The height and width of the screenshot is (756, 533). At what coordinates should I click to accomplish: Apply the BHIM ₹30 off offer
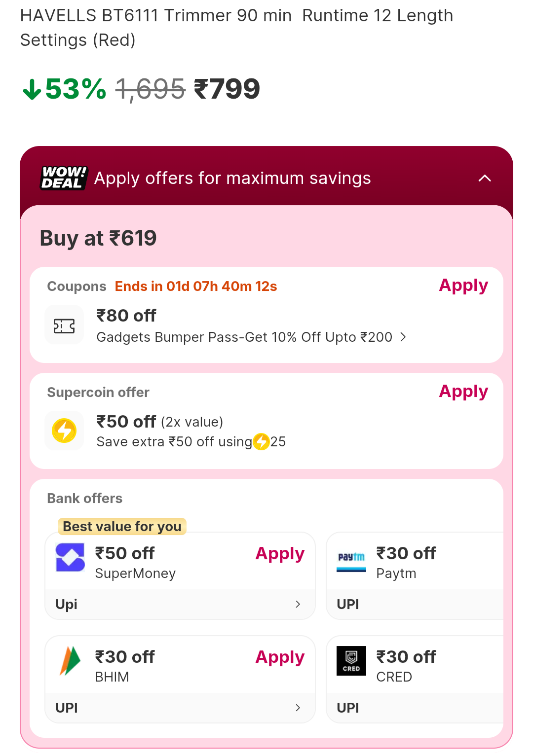click(280, 657)
